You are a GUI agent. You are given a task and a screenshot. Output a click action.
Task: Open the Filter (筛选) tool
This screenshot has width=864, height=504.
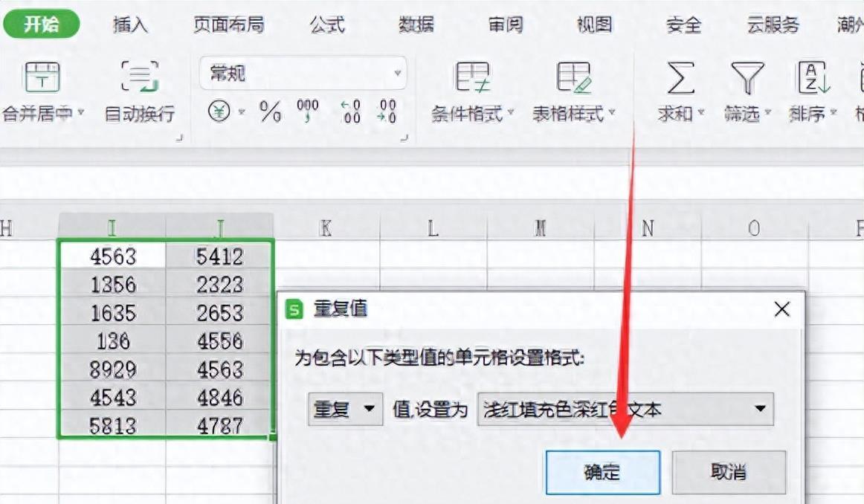click(x=744, y=89)
